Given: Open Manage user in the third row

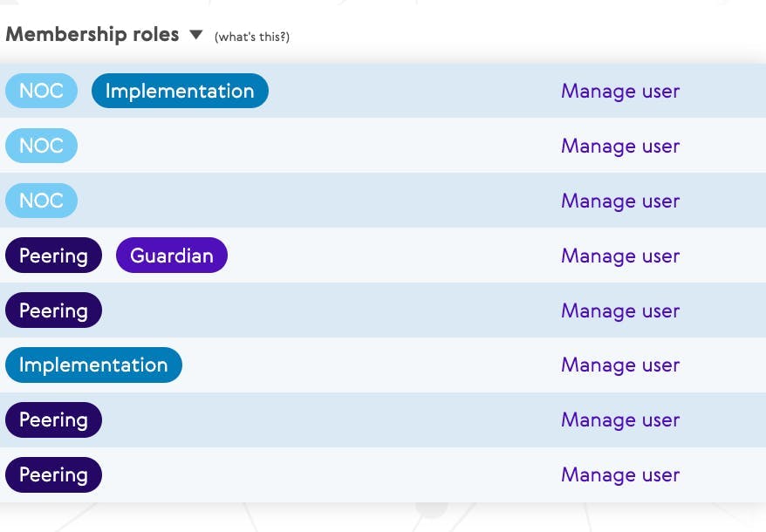Looking at the screenshot, I should point(620,201).
